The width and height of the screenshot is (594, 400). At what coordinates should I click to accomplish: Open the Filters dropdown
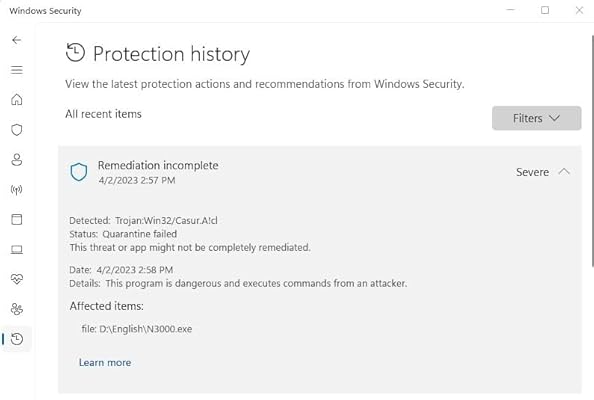[x=536, y=118]
